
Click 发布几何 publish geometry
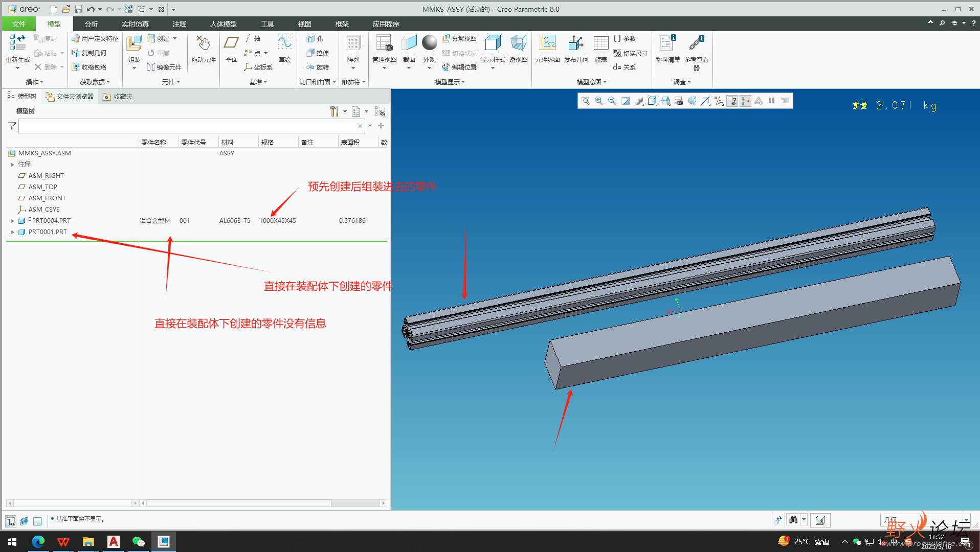(576, 49)
